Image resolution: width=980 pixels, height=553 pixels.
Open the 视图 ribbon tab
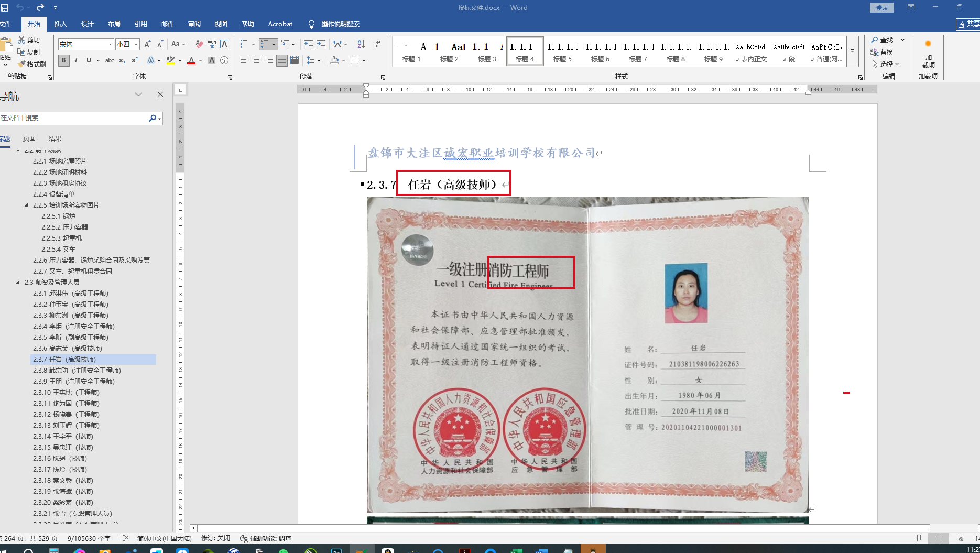221,24
